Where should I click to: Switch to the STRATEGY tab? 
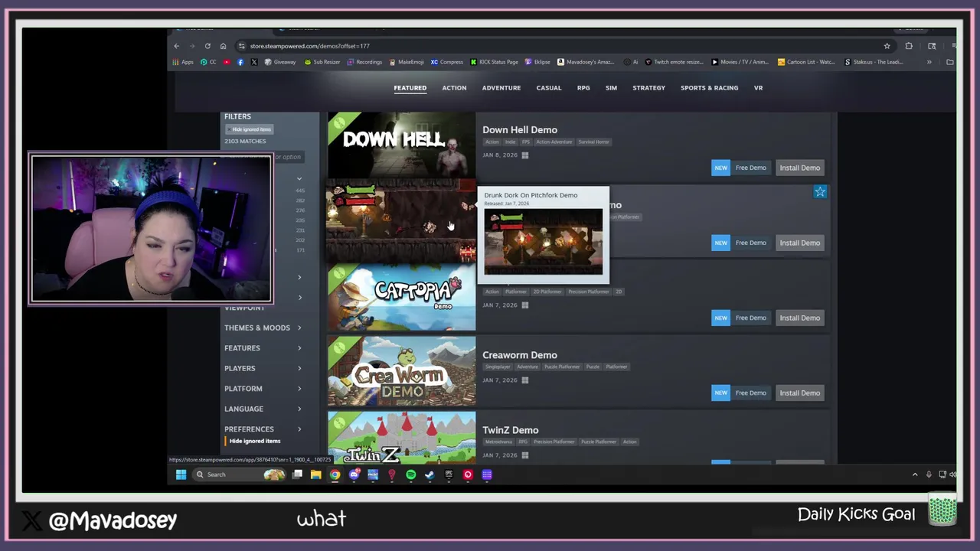click(648, 88)
